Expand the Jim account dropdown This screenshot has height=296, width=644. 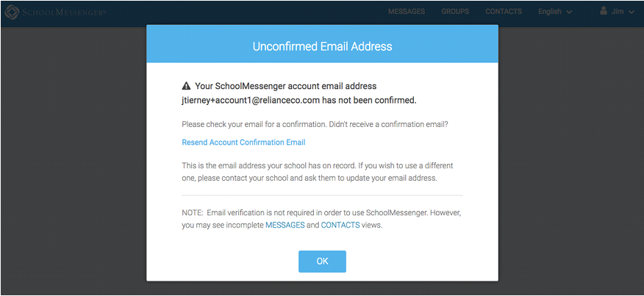point(618,12)
